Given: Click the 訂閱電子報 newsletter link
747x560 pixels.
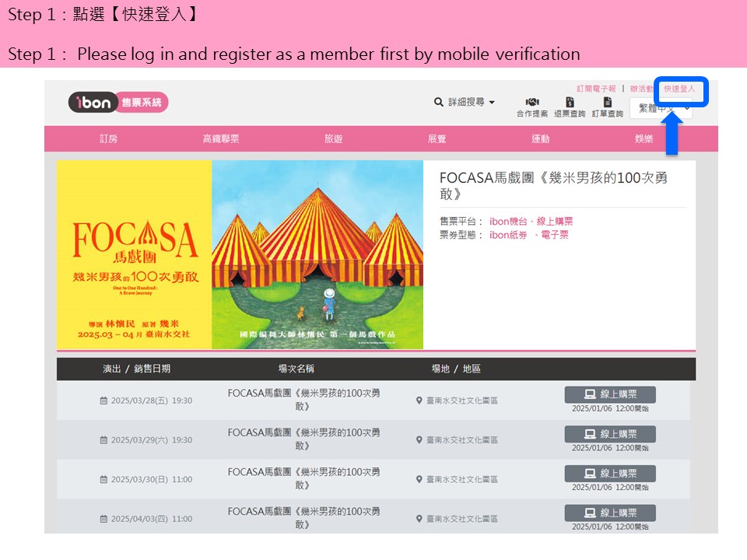Looking at the screenshot, I should tap(596, 89).
